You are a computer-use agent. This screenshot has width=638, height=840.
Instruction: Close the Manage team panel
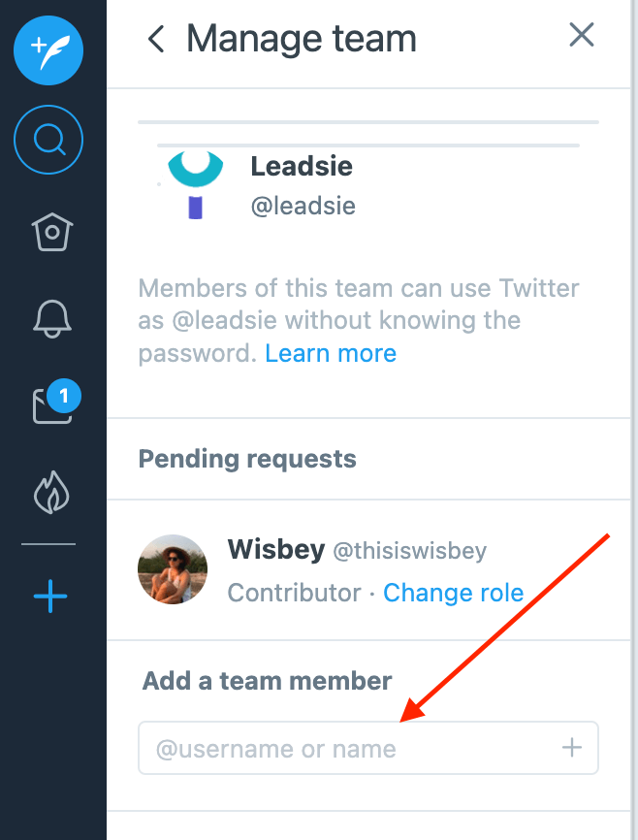click(x=581, y=36)
